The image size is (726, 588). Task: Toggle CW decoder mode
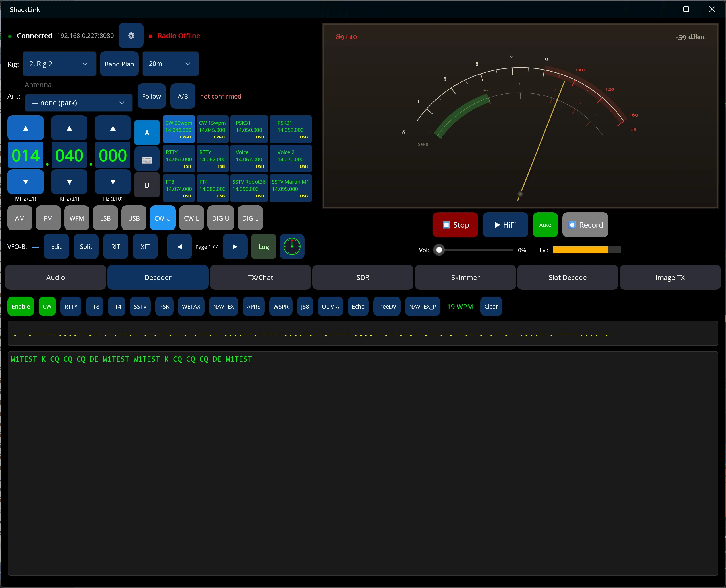point(47,306)
